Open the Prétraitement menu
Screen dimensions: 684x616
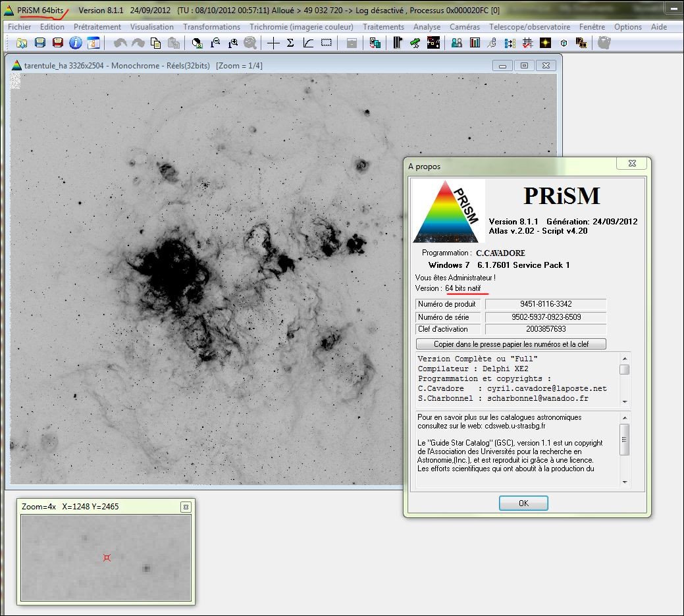[x=97, y=27]
